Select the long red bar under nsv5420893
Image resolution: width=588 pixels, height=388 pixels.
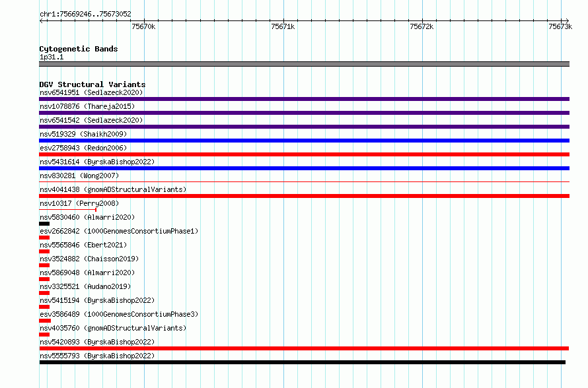[x=304, y=348]
